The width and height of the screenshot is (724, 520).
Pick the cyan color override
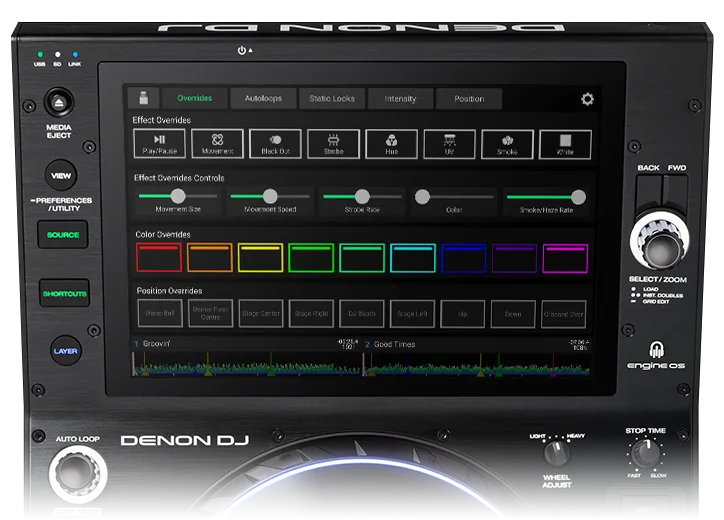tap(413, 258)
